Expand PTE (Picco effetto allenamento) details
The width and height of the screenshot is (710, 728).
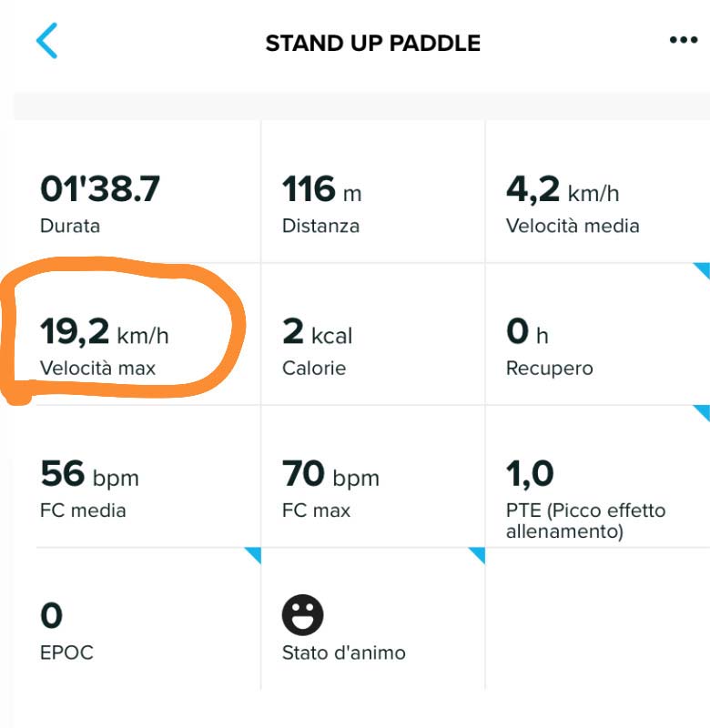click(598, 476)
